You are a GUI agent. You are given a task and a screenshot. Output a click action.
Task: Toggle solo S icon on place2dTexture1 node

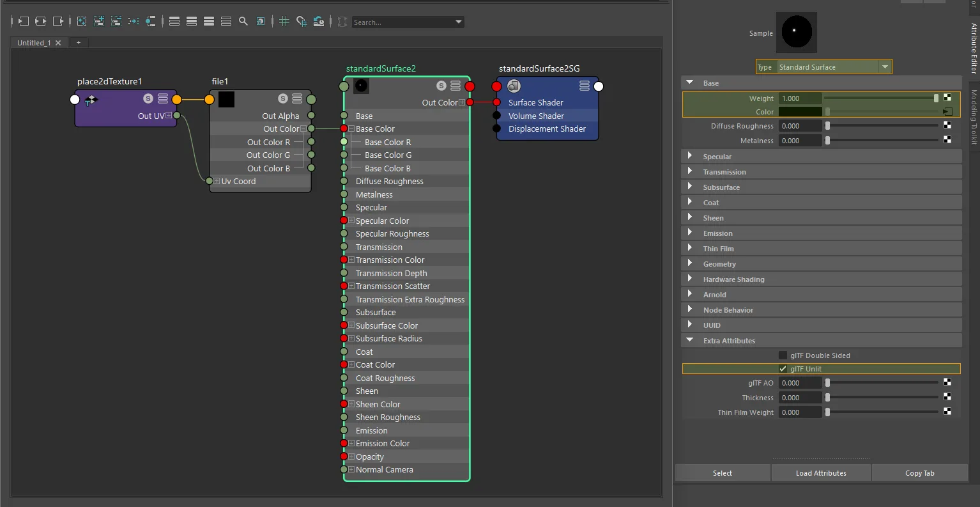[x=148, y=98]
